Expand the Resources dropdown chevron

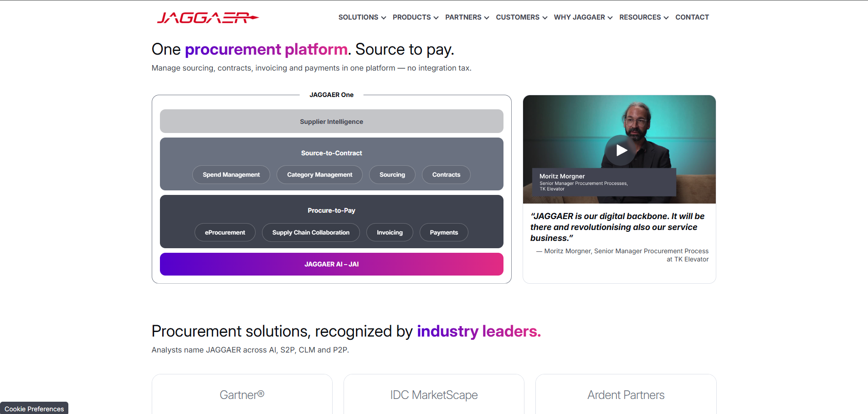click(666, 18)
